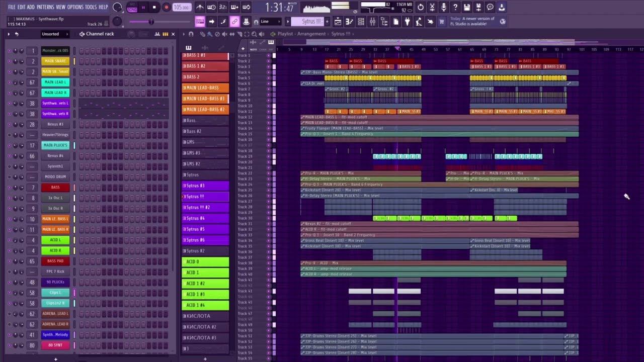Click the Stop playback button
Screen dimensions: 644x362
154,8
